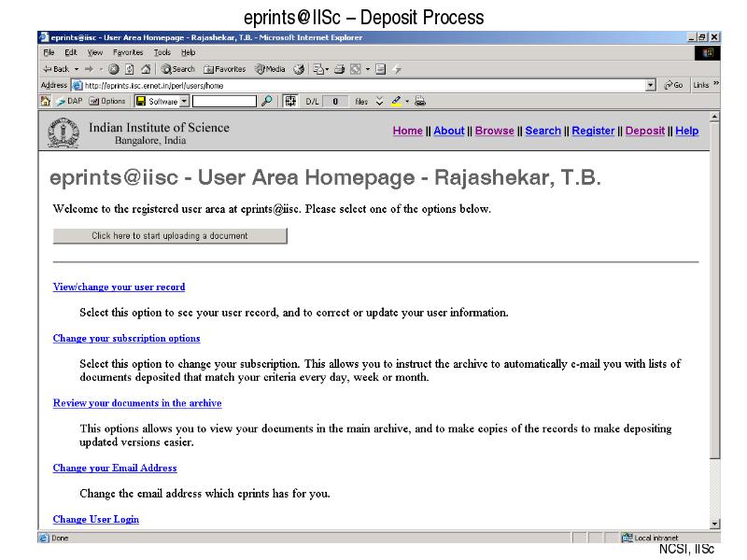Click the Internet Explorer icon in the title bar
Viewport: 747px width, 560px height.
tap(44, 37)
